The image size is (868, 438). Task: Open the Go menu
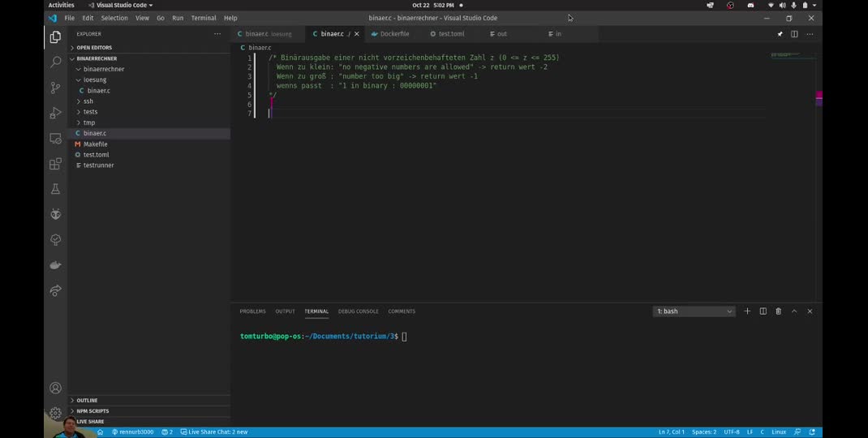161,18
